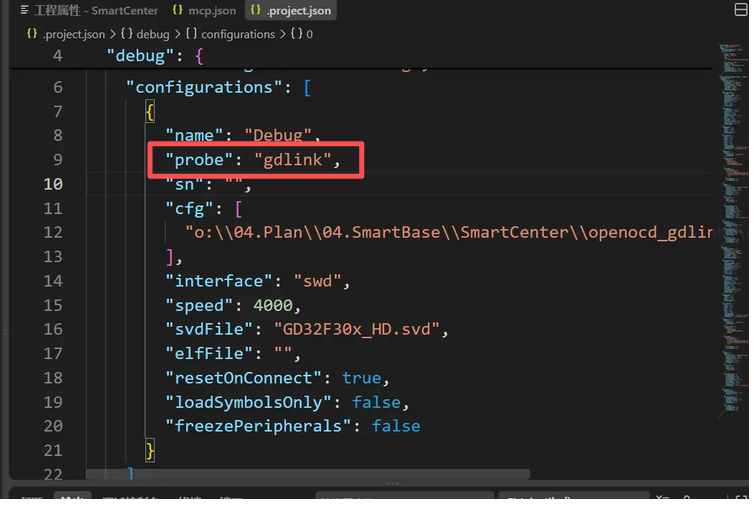Click the closing brace on line 21
The width and height of the screenshot is (754, 506).
pyautogui.click(x=151, y=453)
